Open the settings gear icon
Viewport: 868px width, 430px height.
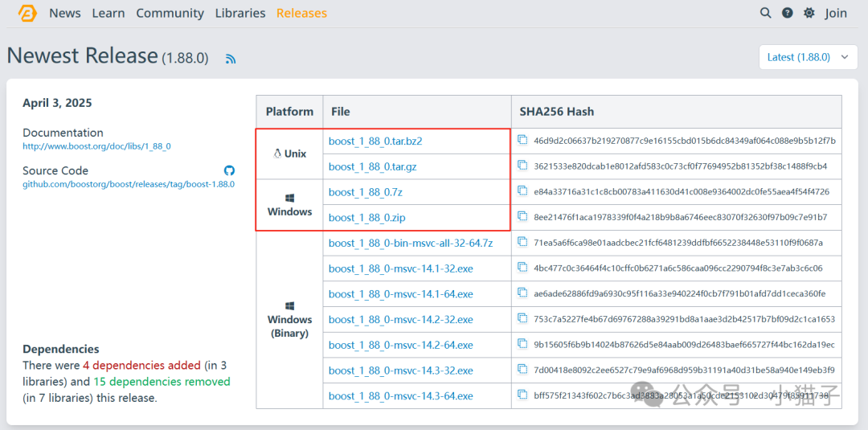809,13
